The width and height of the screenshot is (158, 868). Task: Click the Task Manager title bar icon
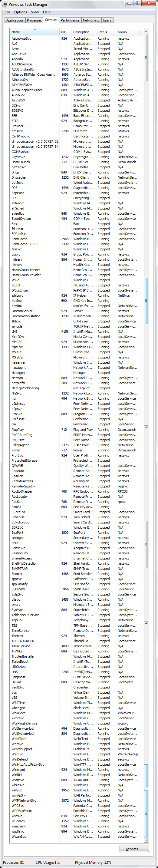(5, 4)
